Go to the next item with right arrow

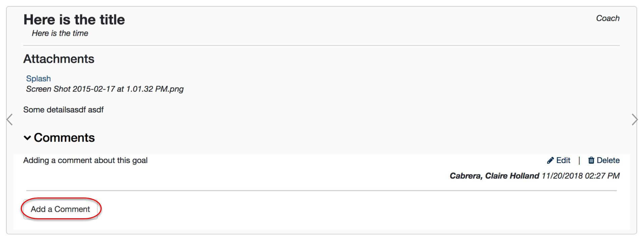click(x=634, y=119)
